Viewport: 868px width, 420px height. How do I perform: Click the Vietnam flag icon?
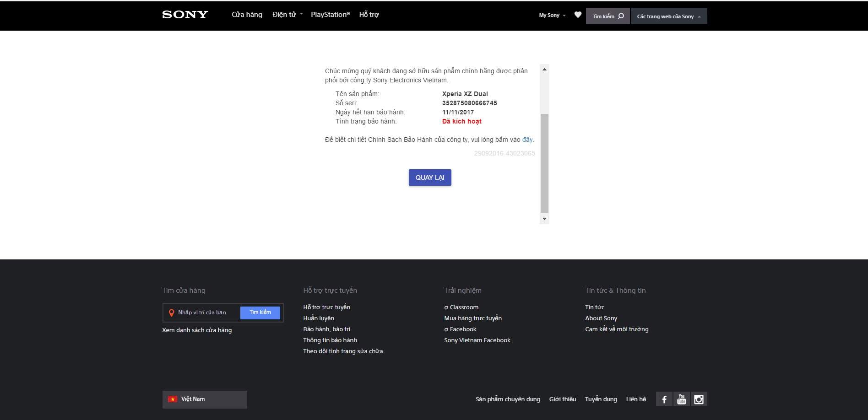click(173, 399)
